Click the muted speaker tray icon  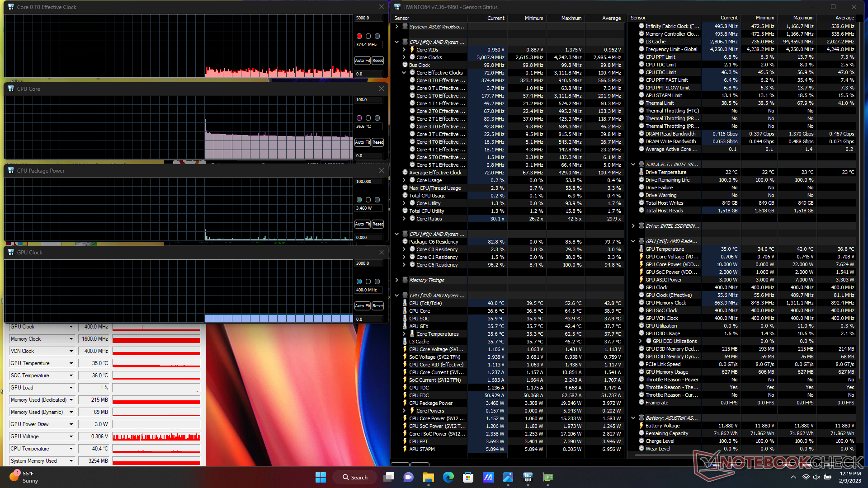click(x=816, y=477)
